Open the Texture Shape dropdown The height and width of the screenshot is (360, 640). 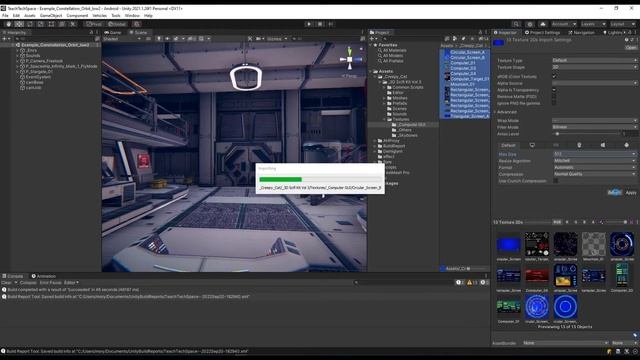coord(594,67)
